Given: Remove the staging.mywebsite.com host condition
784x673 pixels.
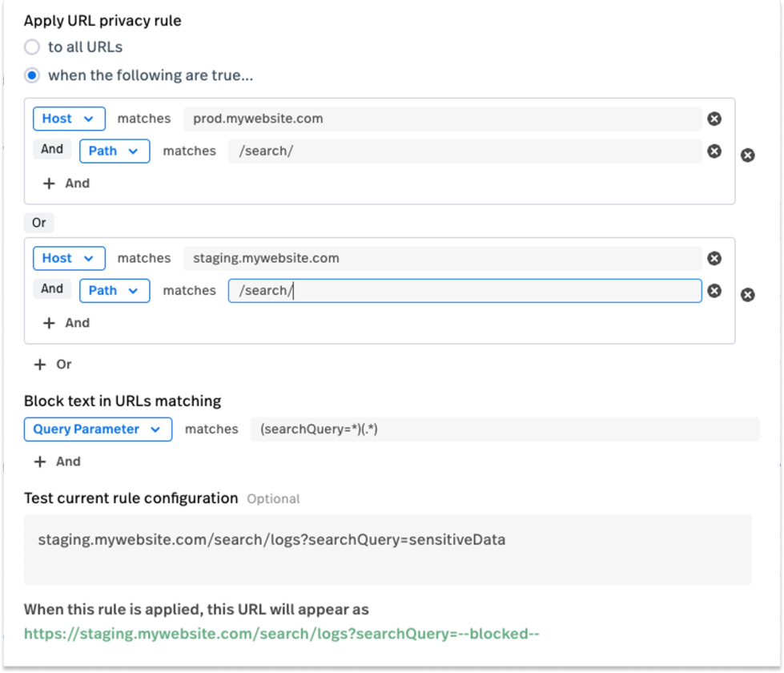Looking at the screenshot, I should click(714, 258).
